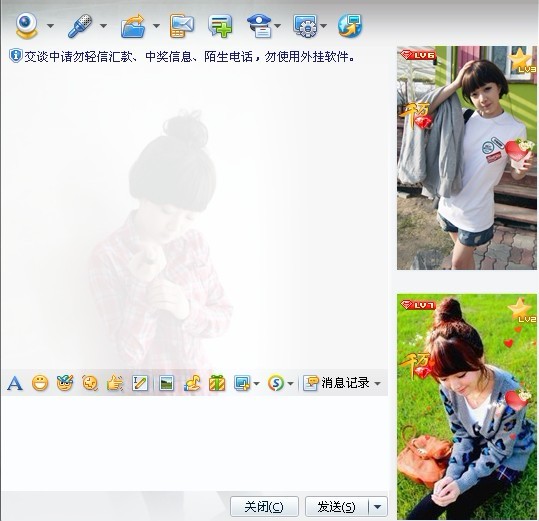Open send options arrow beside 发送(S)
The width and height of the screenshot is (539, 521).
tap(377, 507)
